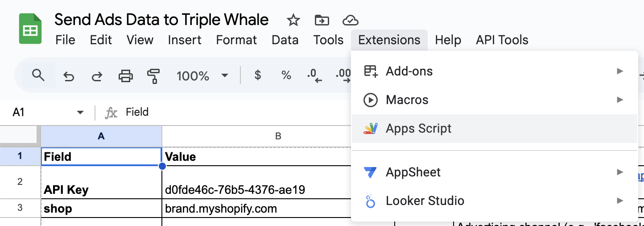Image resolution: width=644 pixels, height=226 pixels.
Task: Open the View menu
Action: 140,40
